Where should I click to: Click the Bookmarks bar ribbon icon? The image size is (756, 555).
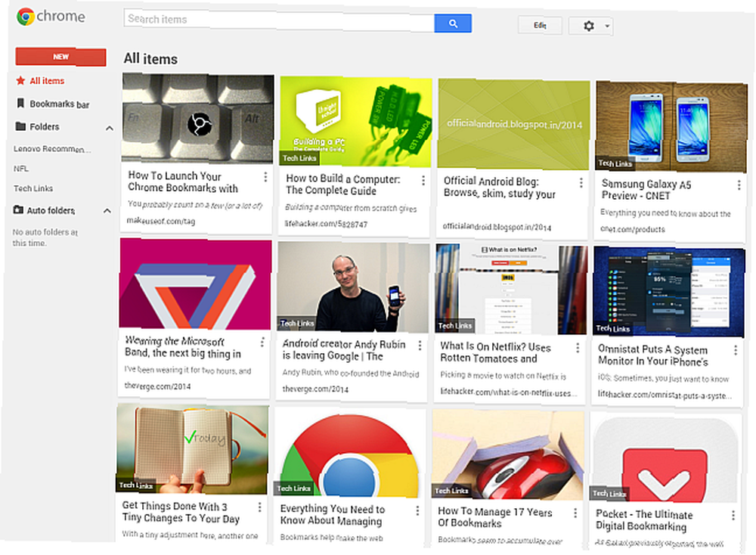click(20, 103)
